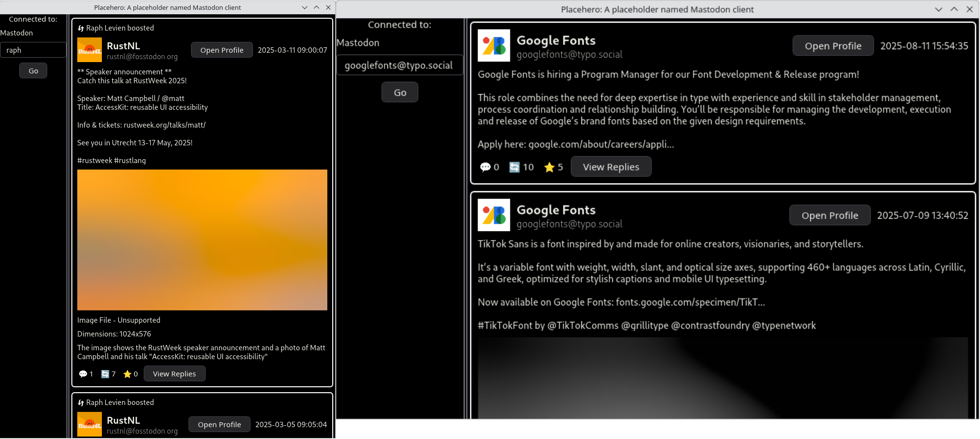Viewport: 980px width, 439px height.
Task: Click RustNL avatar in the 2025-03-11 post
Action: click(90, 50)
